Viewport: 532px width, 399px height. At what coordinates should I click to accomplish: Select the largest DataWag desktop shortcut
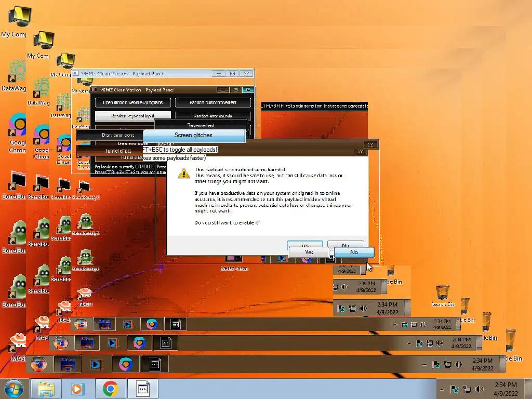(x=14, y=75)
